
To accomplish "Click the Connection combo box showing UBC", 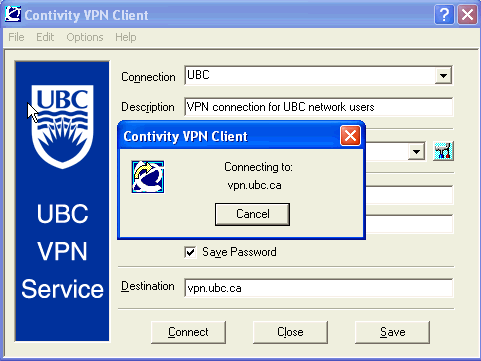I will click(x=318, y=75).
